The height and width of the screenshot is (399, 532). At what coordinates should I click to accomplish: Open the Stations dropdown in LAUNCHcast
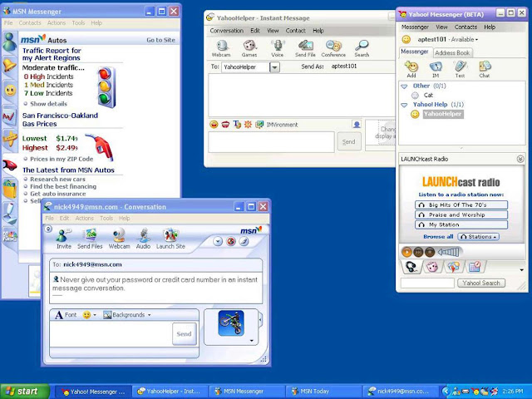tap(479, 236)
